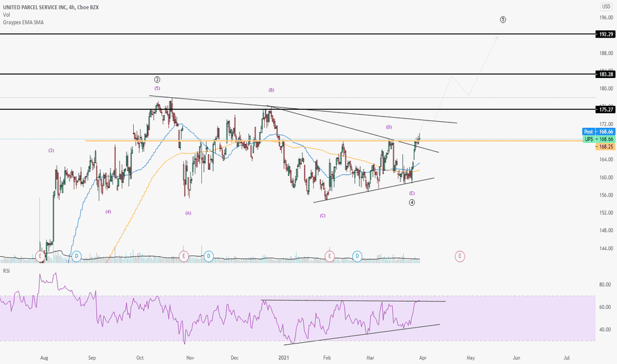Click the 164.00 value on the price axis
This screenshot has height=364, width=617.
(x=606, y=159)
